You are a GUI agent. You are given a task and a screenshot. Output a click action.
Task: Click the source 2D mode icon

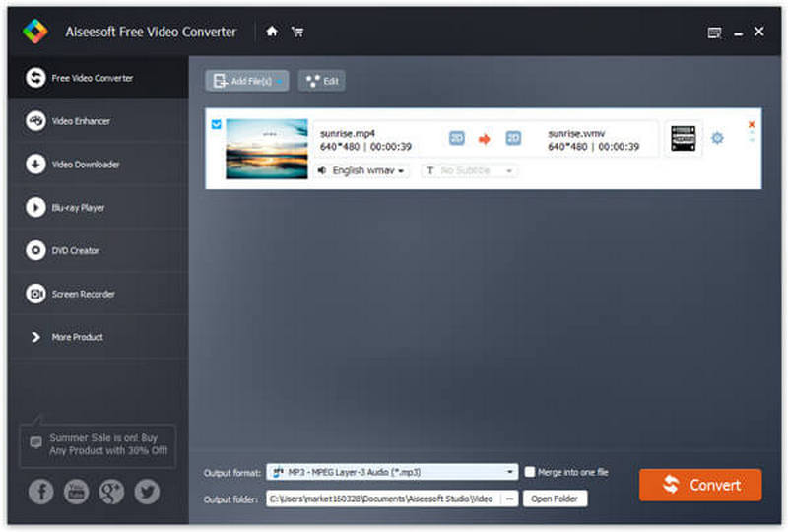coord(456,138)
